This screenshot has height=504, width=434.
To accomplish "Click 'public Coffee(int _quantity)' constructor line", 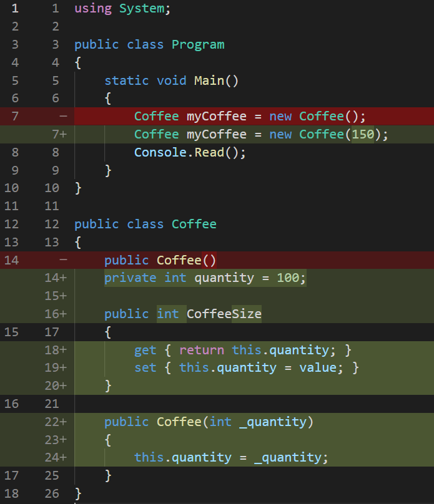I will (209, 422).
